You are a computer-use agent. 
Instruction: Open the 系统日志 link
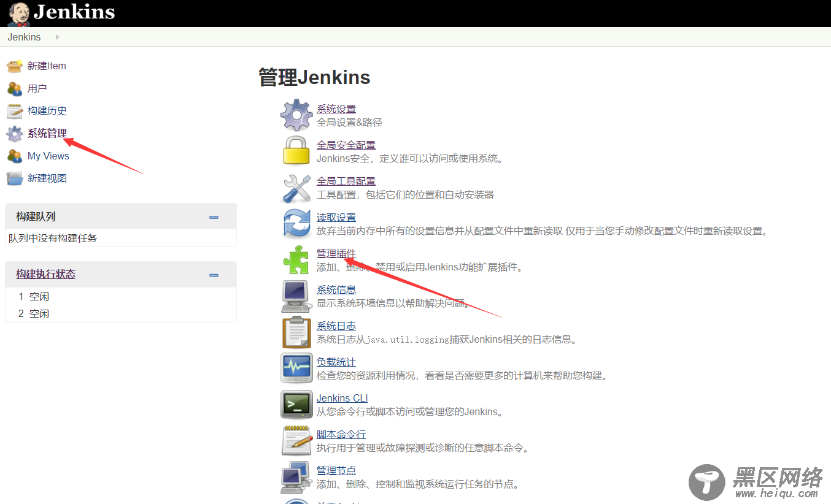(336, 326)
